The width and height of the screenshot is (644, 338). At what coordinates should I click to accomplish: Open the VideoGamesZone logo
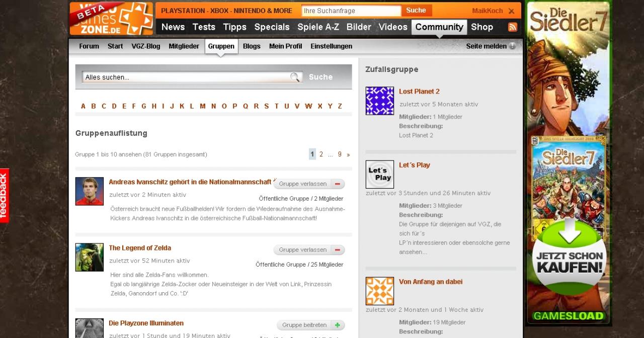point(111,19)
